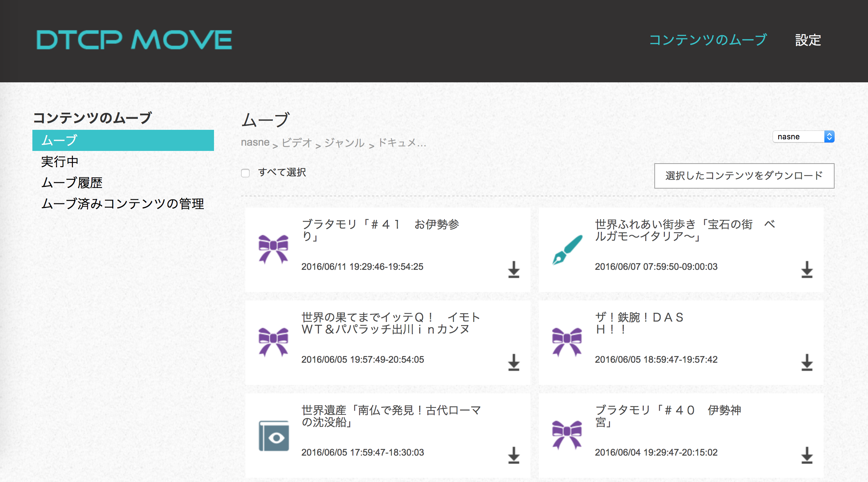This screenshot has width=868, height=482.
Task: Download ブラタモリ #41 お伊勢参り via its arrow icon
Action: tap(514, 269)
